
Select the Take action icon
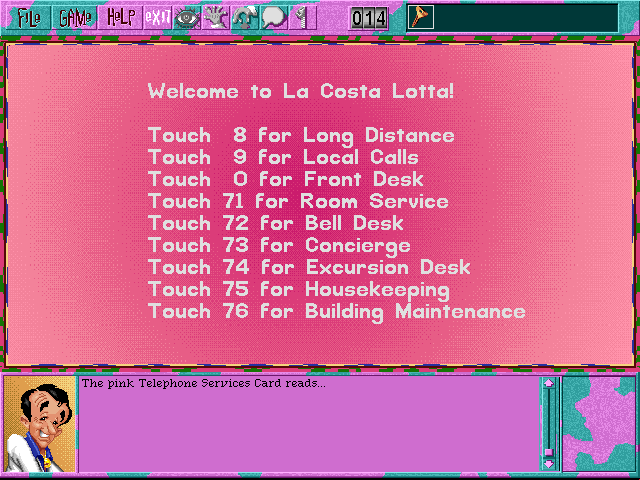tap(244, 18)
